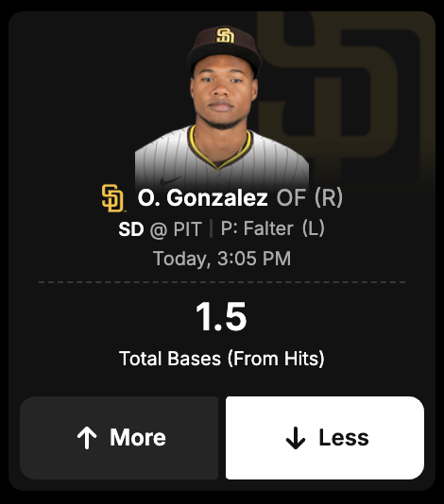Open O. Gonzalez player headshot
Screen dimensions: 444x504
pyautogui.click(x=222, y=108)
